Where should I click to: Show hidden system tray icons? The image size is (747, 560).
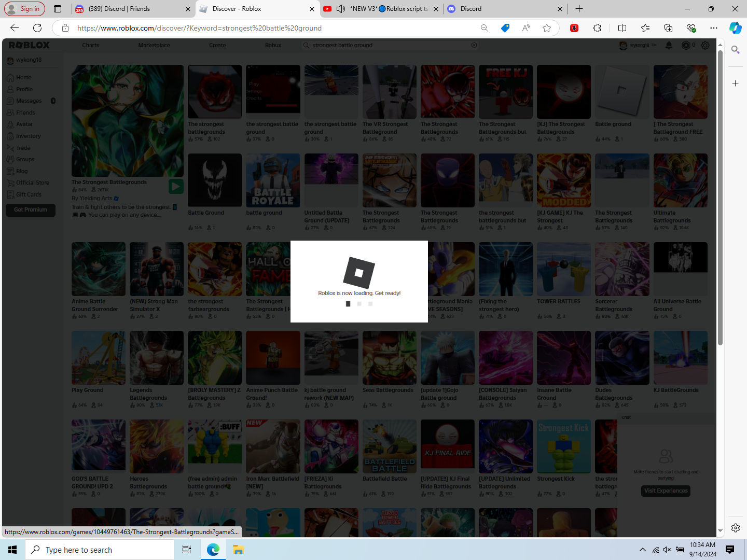pyautogui.click(x=642, y=550)
